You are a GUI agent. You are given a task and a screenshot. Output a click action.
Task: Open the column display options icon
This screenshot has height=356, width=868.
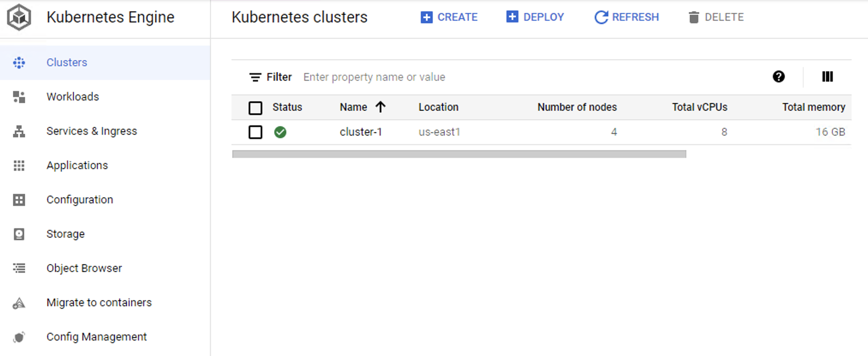(827, 77)
